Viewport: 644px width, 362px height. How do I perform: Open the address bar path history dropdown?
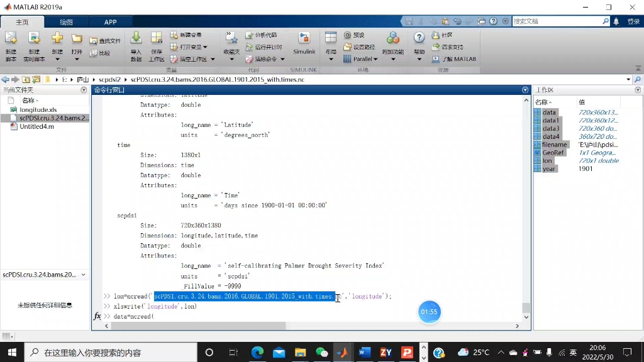click(x=628, y=80)
